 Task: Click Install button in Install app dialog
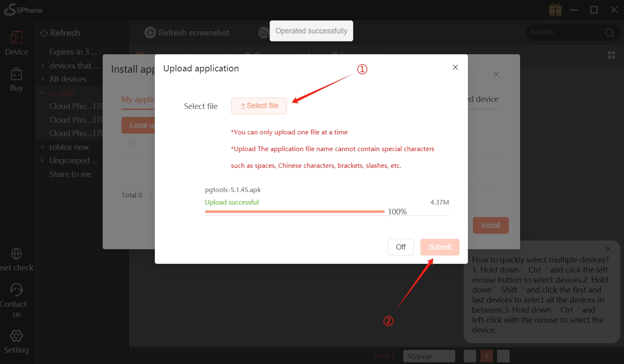490,225
